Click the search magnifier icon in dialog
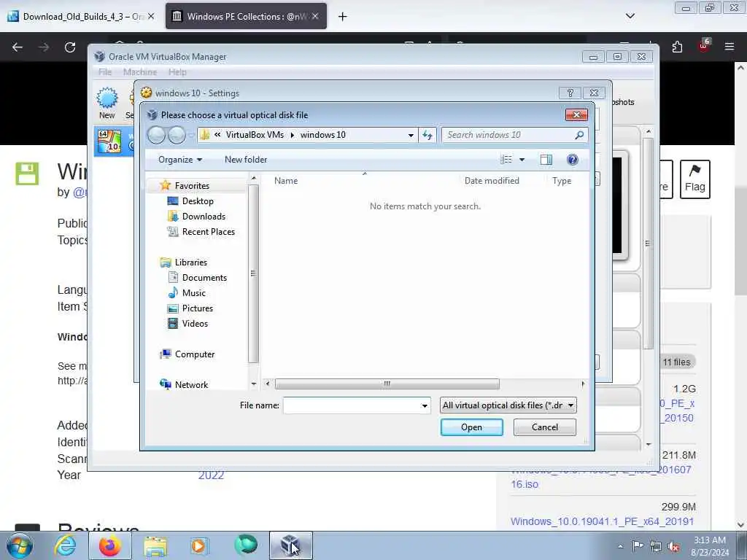Image resolution: width=747 pixels, height=560 pixels. (x=579, y=135)
